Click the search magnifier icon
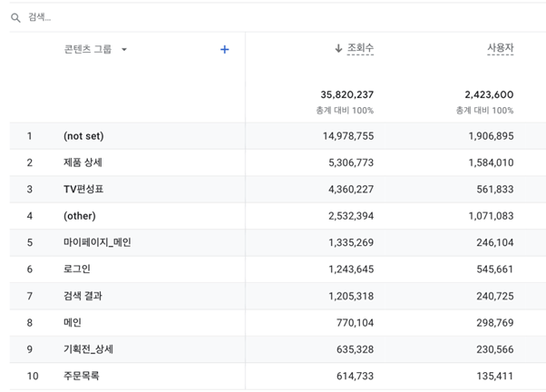Screen dimensions: 546x392 [15, 17]
